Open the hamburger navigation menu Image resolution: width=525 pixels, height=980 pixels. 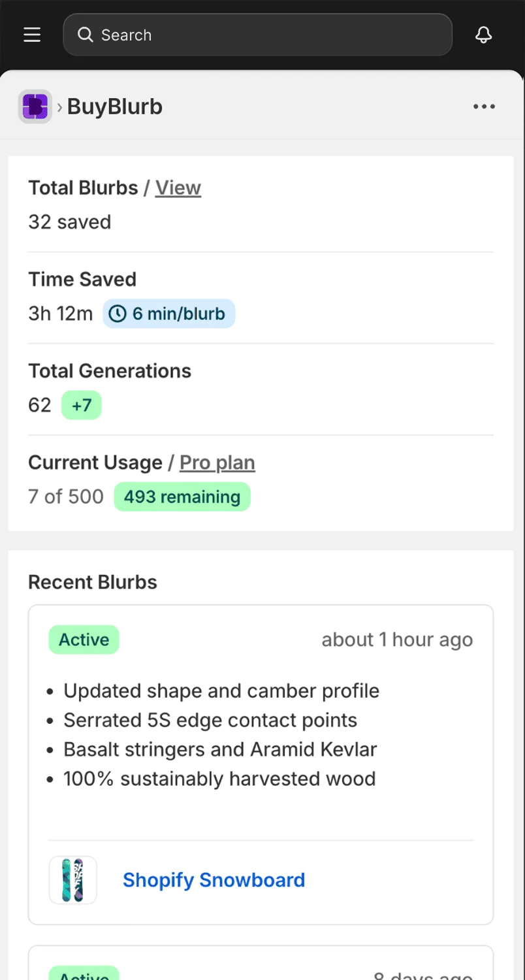click(31, 35)
